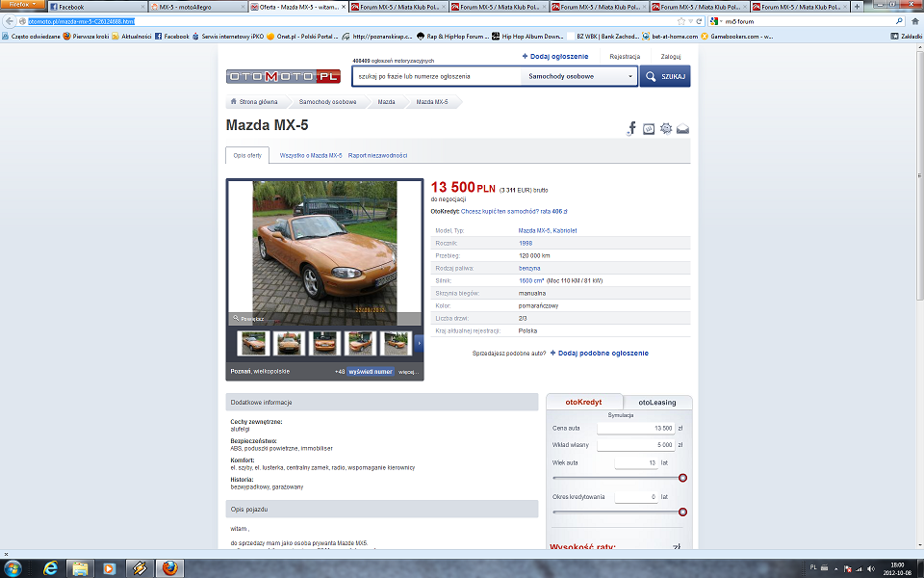The image size is (924, 578).
Task: Click the Wkład własny input field
Action: [636, 445]
